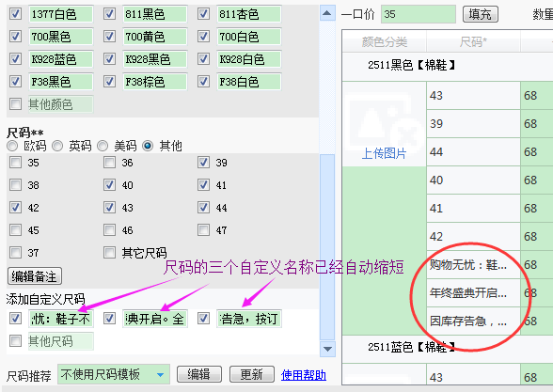Open the 尺码推荐 template dropdown
This screenshot has width=553, height=392.
[x=113, y=374]
